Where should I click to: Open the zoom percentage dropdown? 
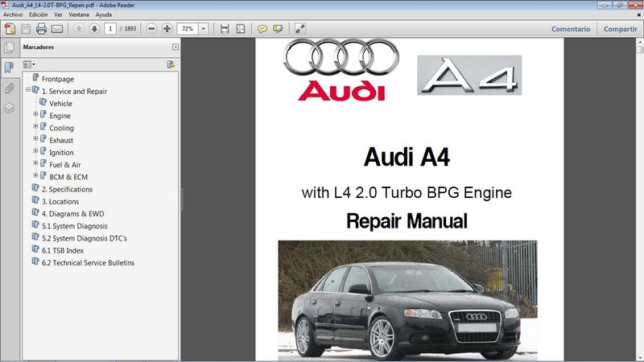[x=203, y=29]
